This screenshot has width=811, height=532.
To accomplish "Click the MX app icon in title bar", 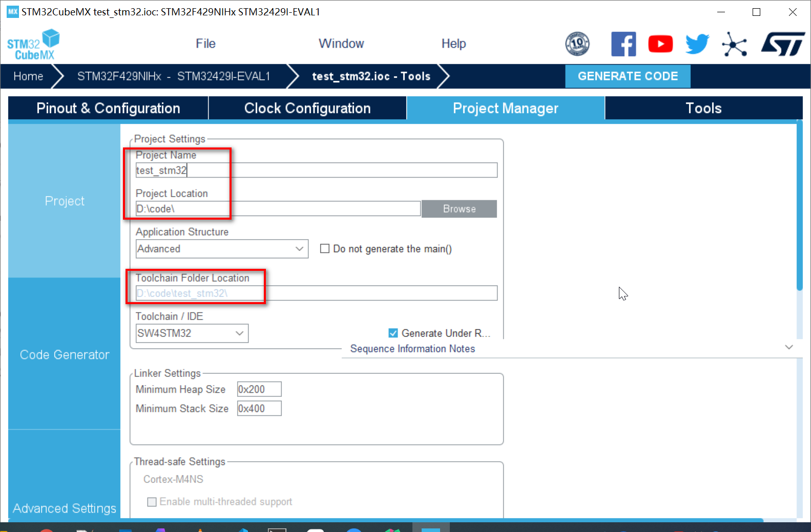I will coord(12,12).
